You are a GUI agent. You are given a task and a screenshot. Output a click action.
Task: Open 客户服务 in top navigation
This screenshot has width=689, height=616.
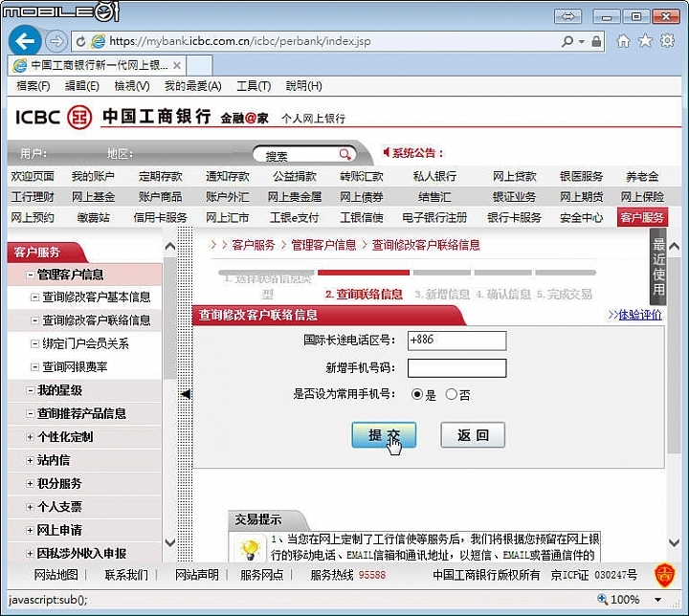point(642,217)
